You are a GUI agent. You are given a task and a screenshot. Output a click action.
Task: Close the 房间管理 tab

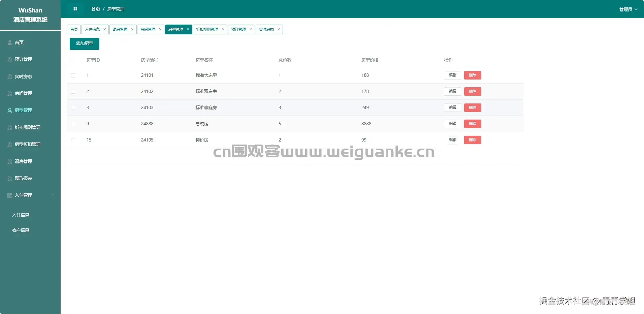coord(160,29)
